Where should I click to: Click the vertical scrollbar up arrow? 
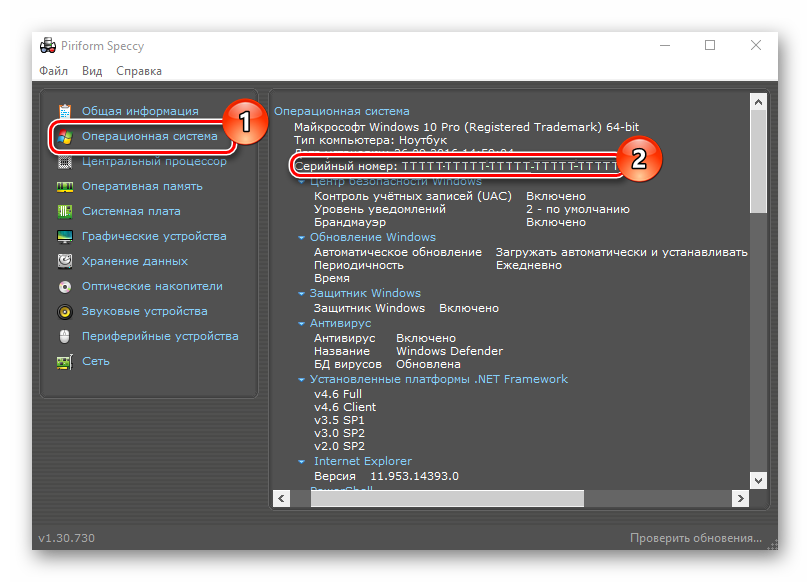[758, 102]
